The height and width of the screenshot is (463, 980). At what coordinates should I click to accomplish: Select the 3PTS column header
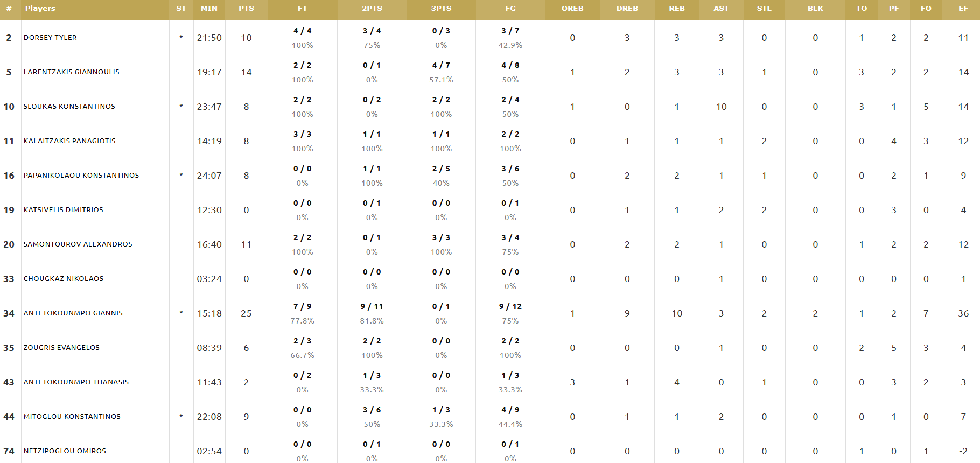[x=441, y=9]
